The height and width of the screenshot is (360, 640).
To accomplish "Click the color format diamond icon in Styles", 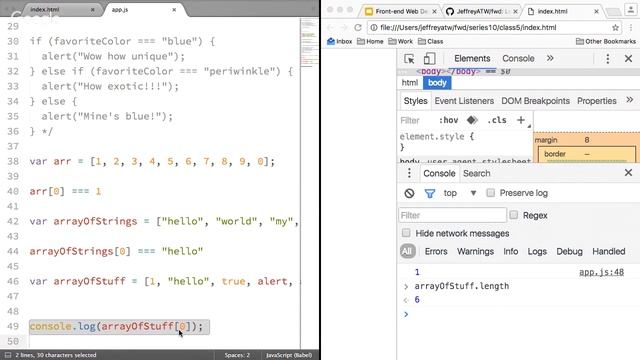I will (x=472, y=120).
